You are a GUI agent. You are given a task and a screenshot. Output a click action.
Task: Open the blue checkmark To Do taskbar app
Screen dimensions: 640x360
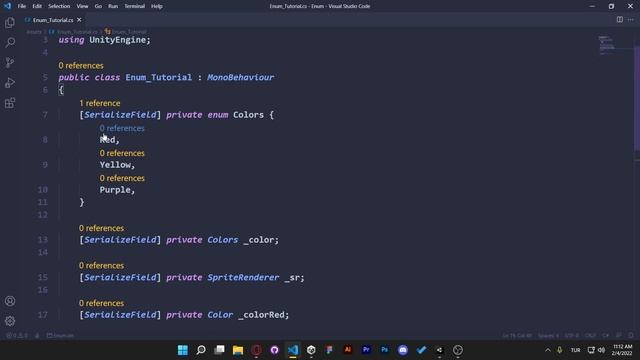tap(421, 350)
